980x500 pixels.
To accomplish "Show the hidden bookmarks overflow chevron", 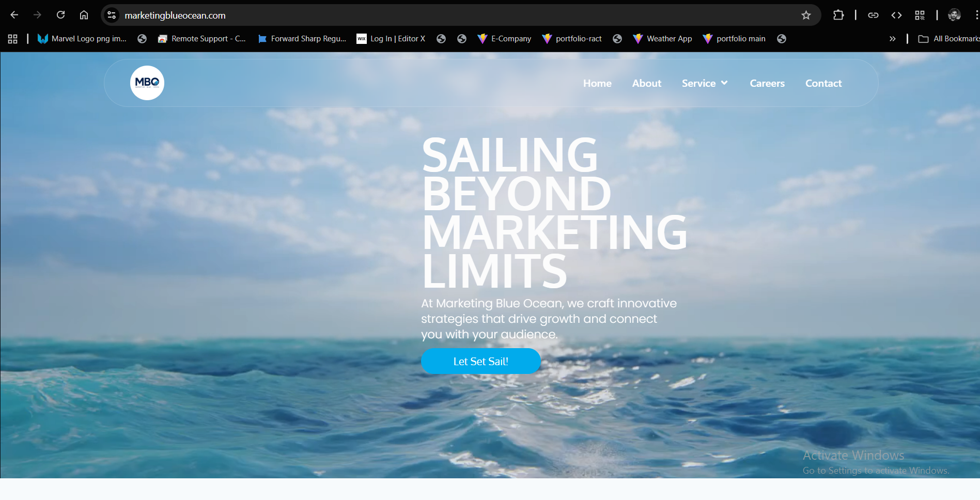I will (892, 39).
